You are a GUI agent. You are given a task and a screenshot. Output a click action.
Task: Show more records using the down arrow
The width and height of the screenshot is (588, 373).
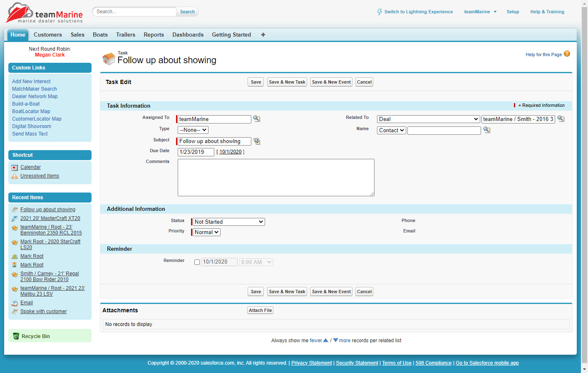click(335, 340)
